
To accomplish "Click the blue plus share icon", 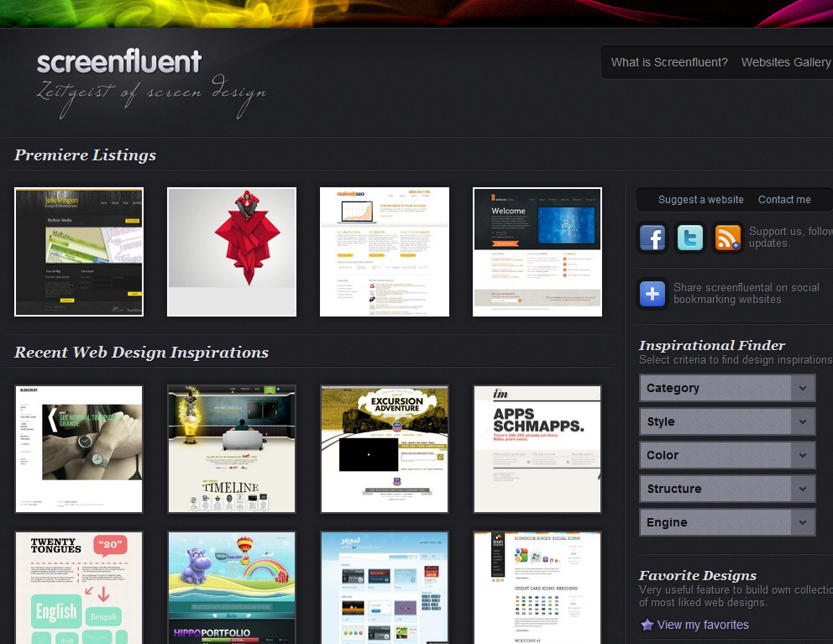I will (x=652, y=294).
